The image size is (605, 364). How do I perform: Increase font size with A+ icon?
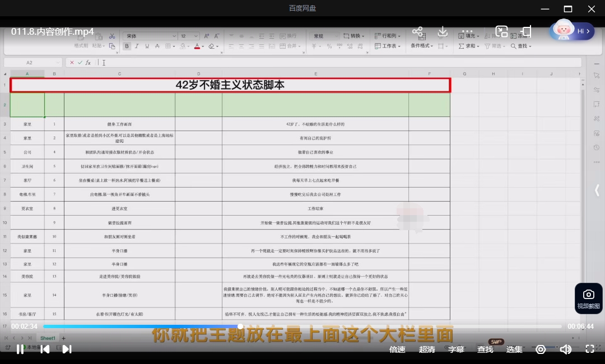pyautogui.click(x=206, y=36)
